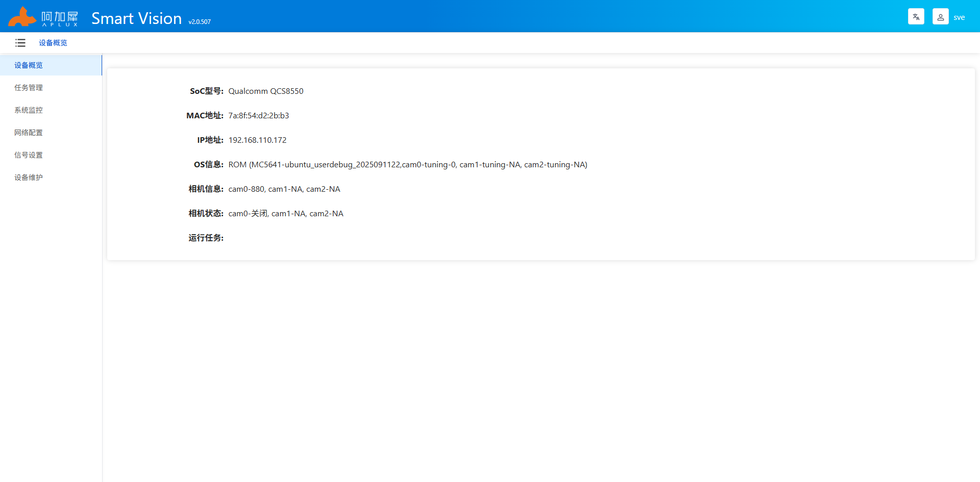Open the language translation icon
The image size is (980, 482).
(916, 17)
